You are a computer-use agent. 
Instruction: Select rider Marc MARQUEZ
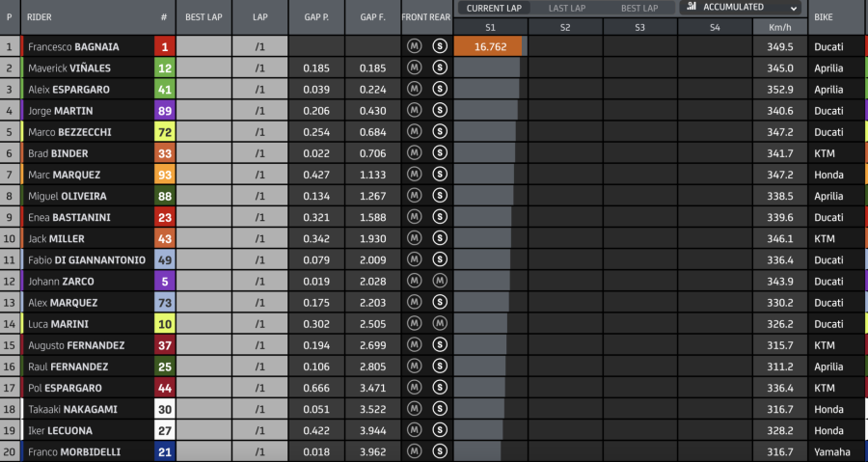(65, 175)
